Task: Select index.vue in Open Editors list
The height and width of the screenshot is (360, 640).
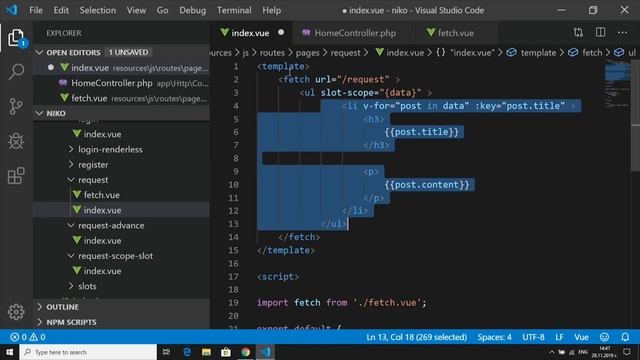Action: [x=122, y=68]
